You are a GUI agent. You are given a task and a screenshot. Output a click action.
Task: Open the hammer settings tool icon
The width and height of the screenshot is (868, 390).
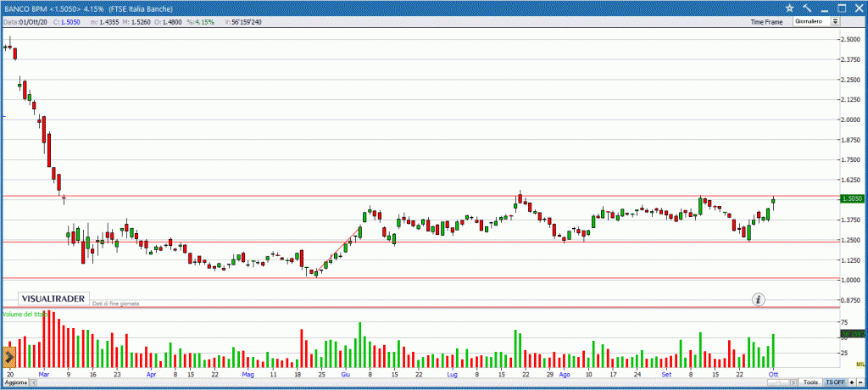(x=807, y=8)
